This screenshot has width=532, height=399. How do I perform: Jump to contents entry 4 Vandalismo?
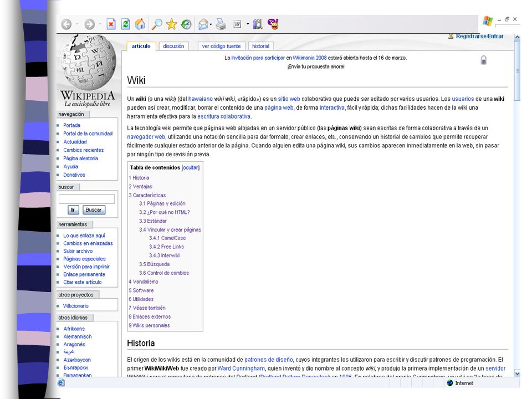click(143, 282)
